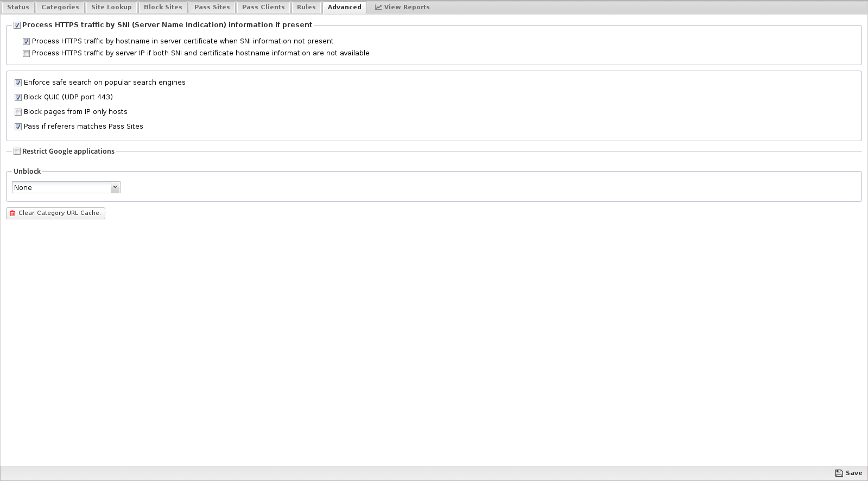The image size is (868, 481).
Task: Open the Categories tab
Action: 60,8
